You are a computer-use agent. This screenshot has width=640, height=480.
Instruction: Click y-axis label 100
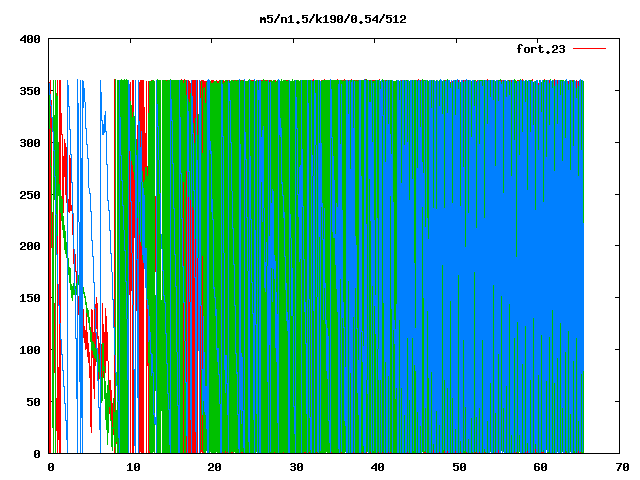click(x=30, y=350)
